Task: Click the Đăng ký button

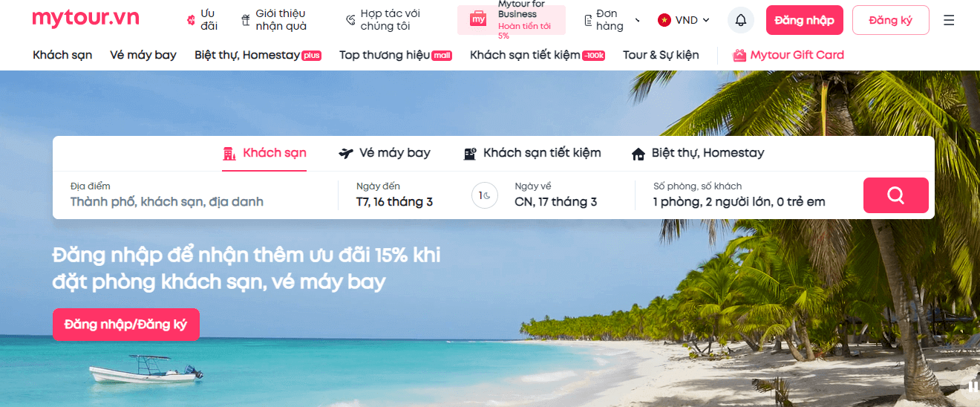Action: [x=890, y=20]
